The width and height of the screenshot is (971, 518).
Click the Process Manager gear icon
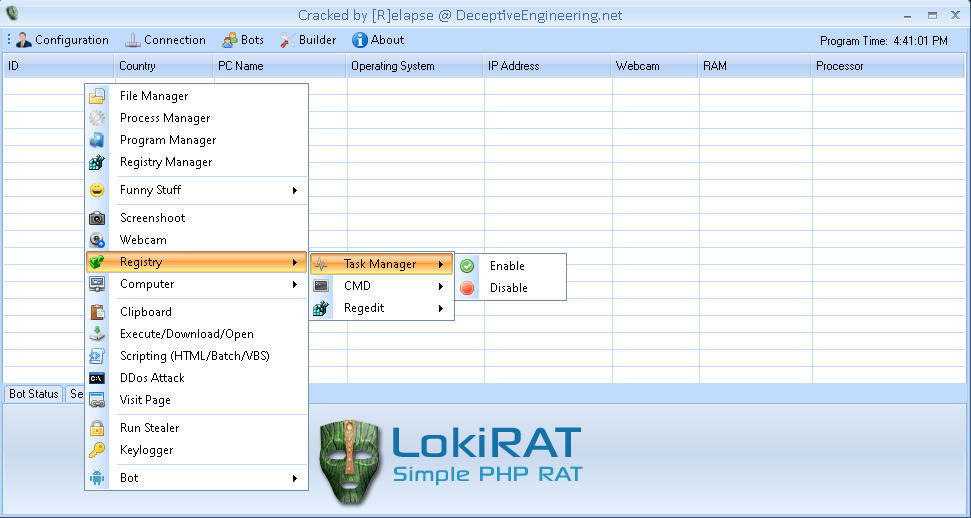97,118
